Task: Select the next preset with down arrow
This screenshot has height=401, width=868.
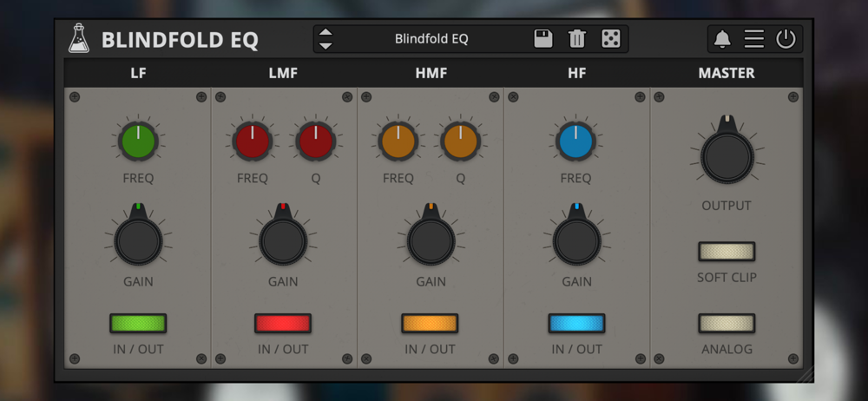Action: pos(325,45)
